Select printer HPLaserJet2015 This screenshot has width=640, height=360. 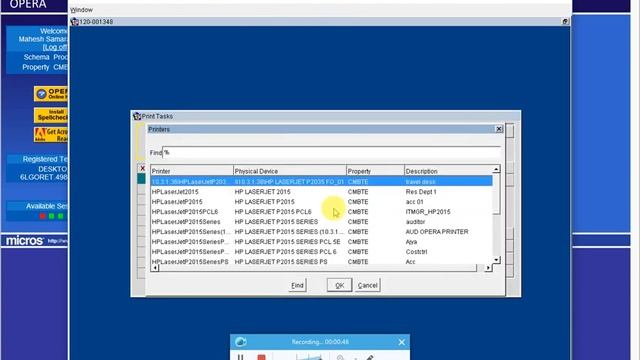click(175, 191)
